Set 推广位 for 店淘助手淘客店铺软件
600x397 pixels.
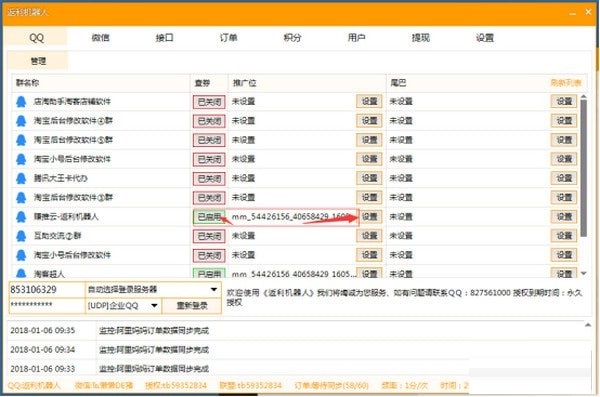(x=369, y=101)
